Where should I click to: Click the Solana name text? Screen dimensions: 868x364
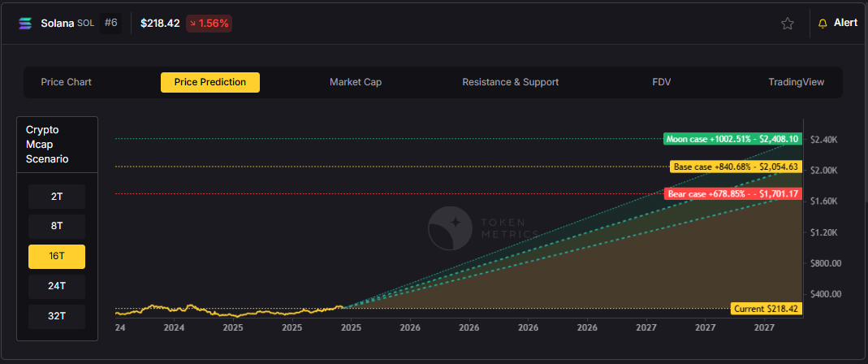(x=58, y=24)
